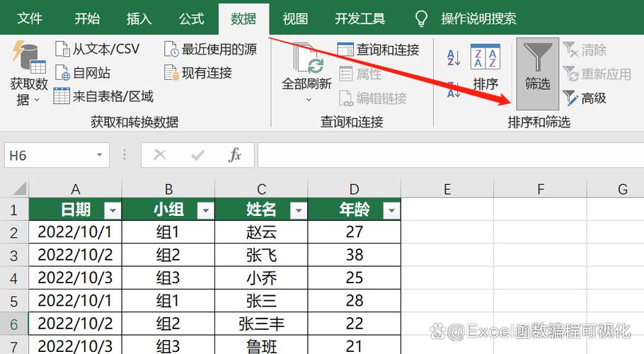Expand the 获取数据 dropdown chevron
This screenshot has width=644, height=354.
pos(37,100)
